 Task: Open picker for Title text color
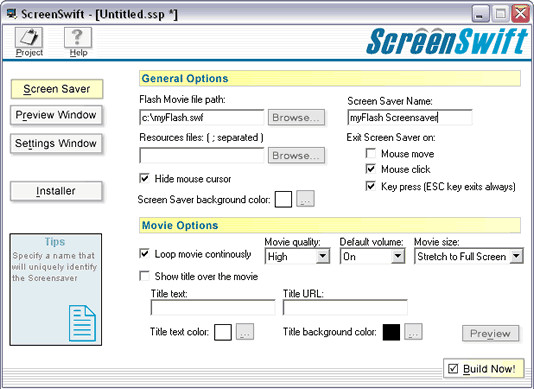tap(245, 331)
